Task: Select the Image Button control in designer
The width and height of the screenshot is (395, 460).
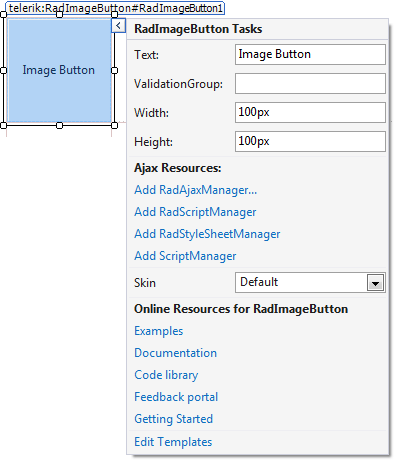Action: tap(59, 71)
